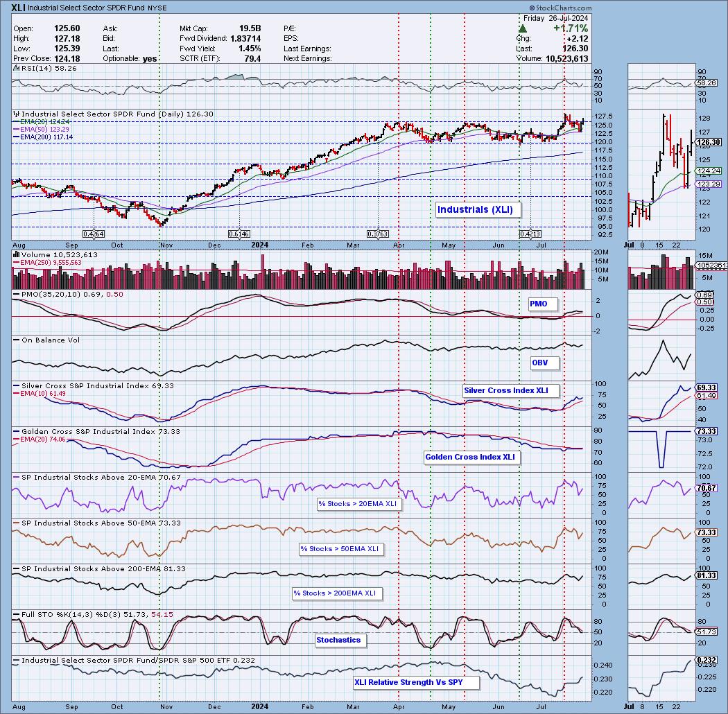Click the 'PMO(35,20,10) 0.69, 0.50' legend

(x=68, y=295)
